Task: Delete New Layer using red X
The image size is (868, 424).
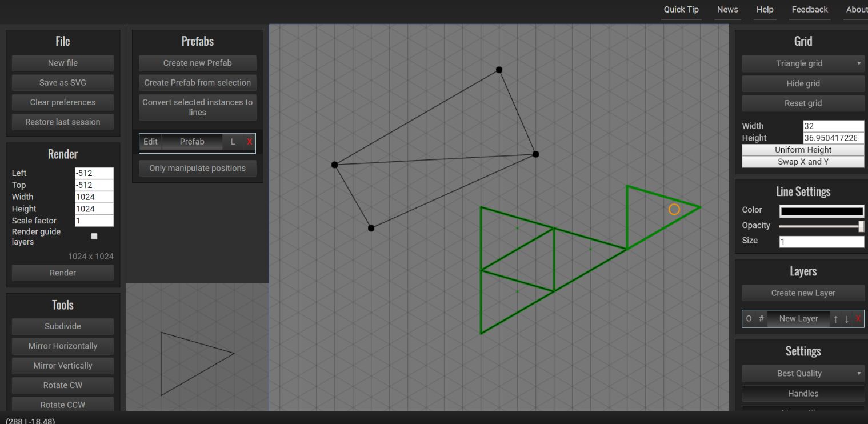Action: click(x=858, y=319)
